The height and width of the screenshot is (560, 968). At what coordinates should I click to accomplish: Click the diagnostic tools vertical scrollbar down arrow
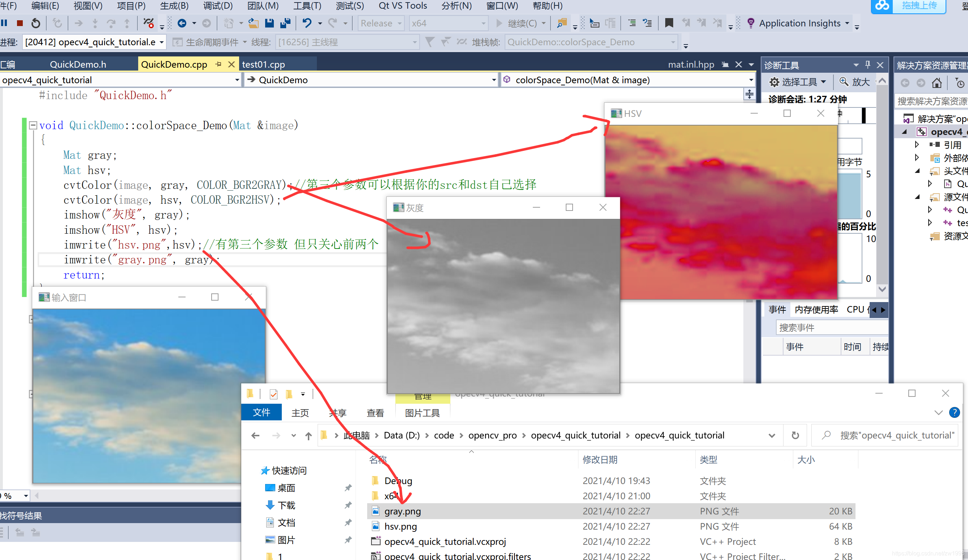point(882,289)
